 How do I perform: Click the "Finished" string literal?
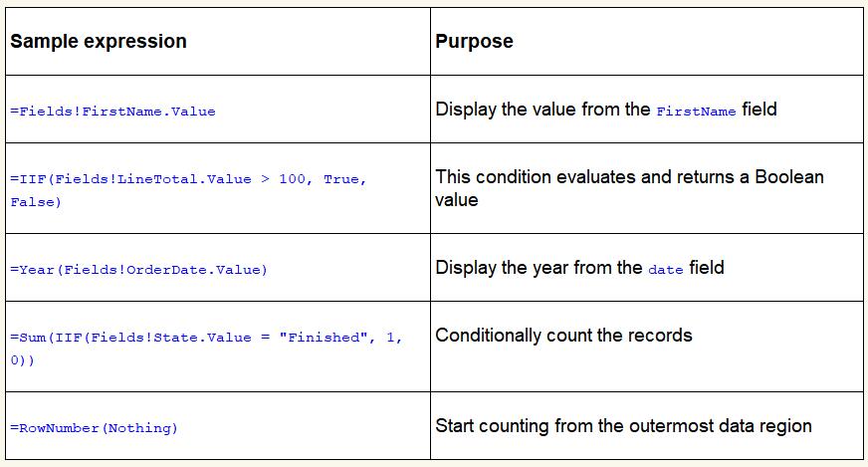pyautogui.click(x=324, y=338)
